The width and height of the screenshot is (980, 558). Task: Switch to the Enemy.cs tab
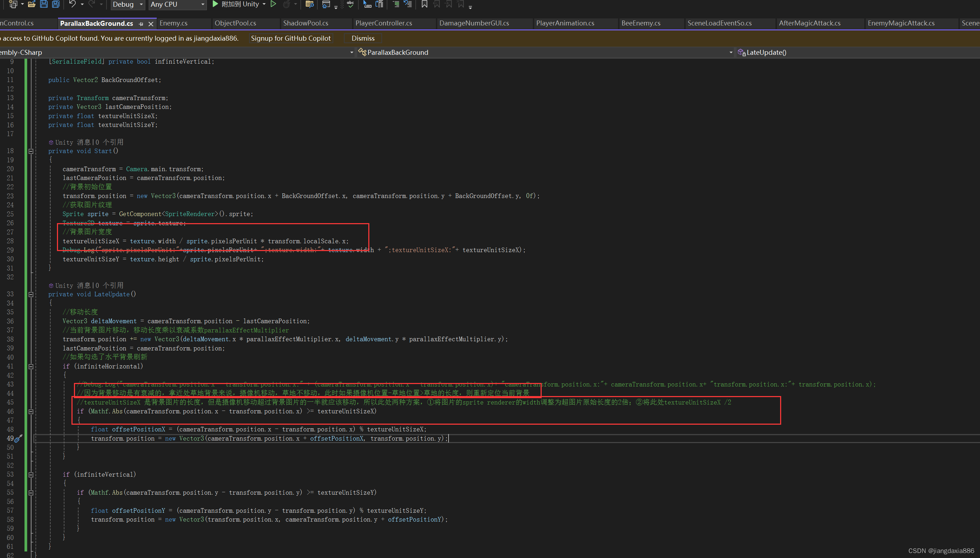click(x=173, y=23)
